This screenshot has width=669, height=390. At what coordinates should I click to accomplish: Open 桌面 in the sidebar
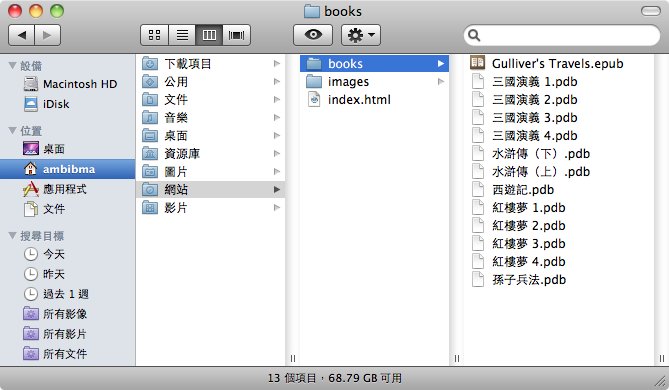point(67,149)
